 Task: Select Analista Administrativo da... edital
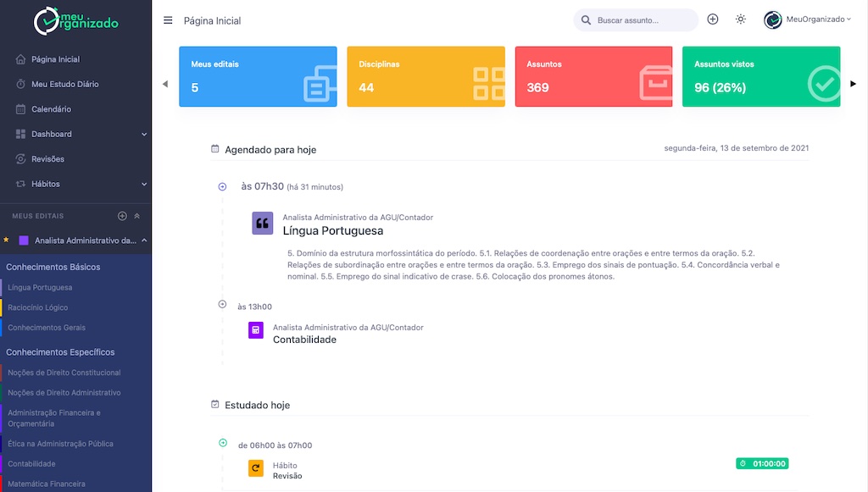click(86, 240)
